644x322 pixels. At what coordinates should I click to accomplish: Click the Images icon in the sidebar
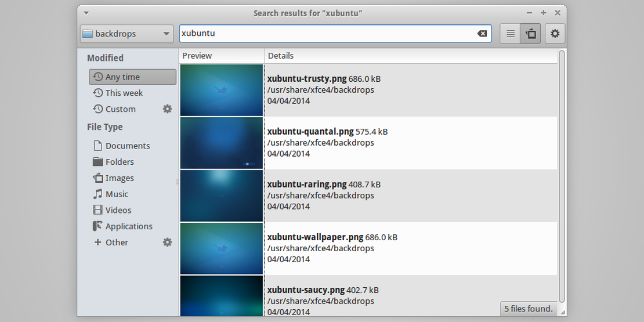pyautogui.click(x=97, y=178)
